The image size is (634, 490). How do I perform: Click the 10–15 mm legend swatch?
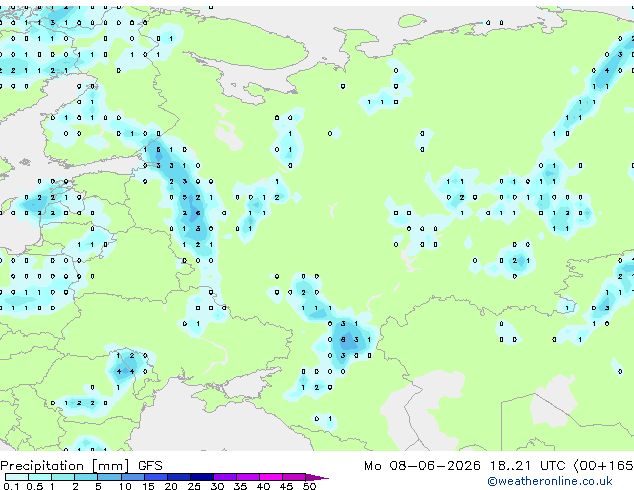132,477
